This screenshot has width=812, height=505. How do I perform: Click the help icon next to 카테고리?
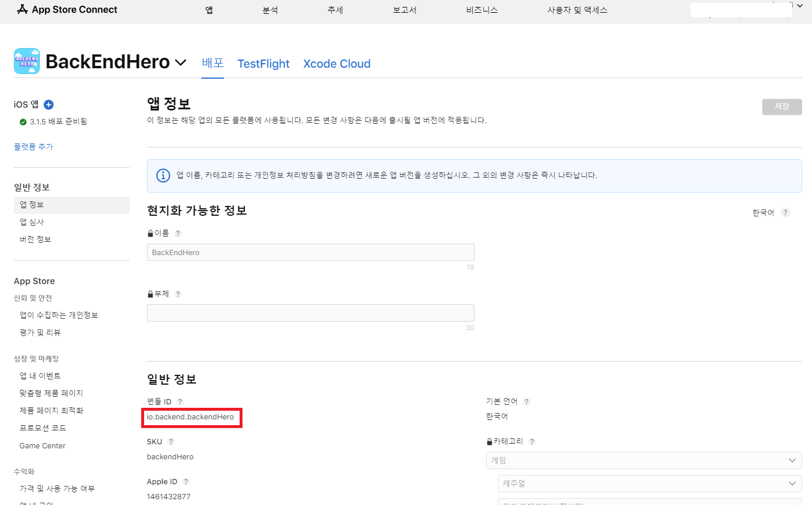[x=532, y=442]
